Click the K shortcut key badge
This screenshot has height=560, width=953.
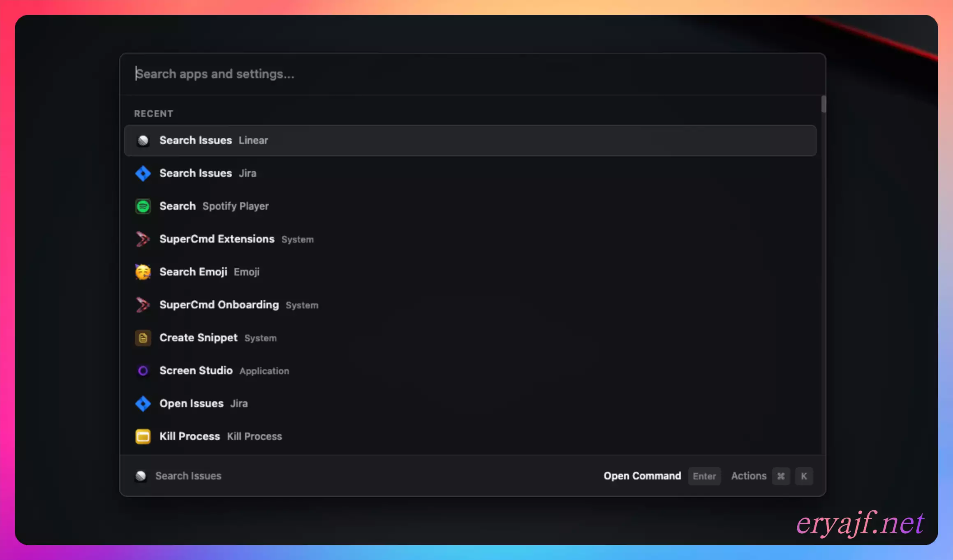803,476
